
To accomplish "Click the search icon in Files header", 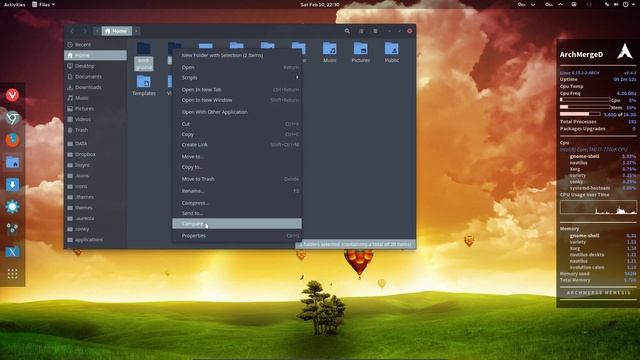I will pyautogui.click(x=347, y=31).
